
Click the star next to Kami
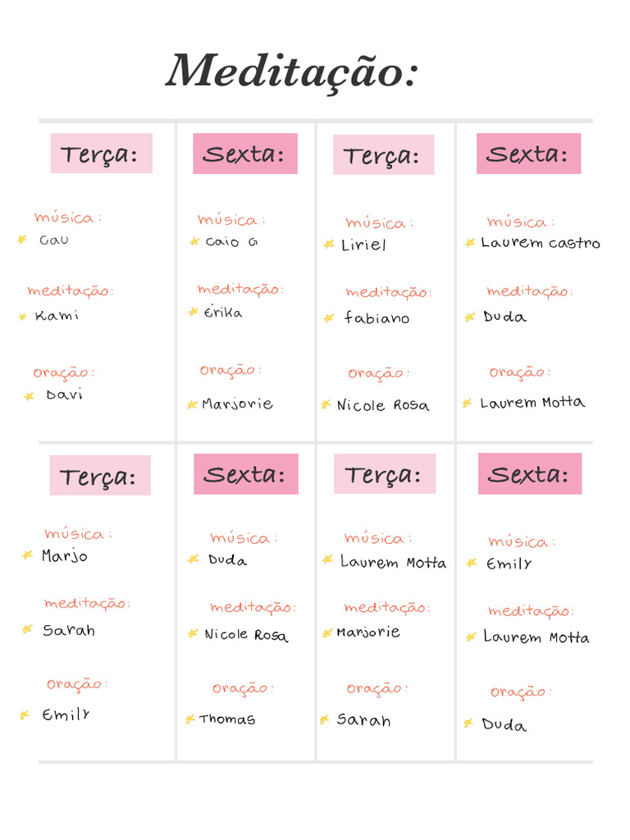(22, 317)
